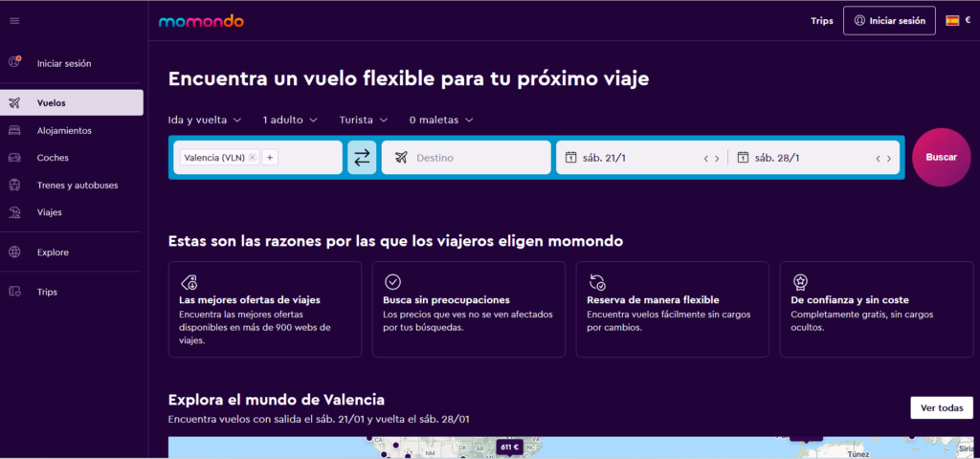Open the 0 maletas baggage dropdown

click(x=441, y=120)
